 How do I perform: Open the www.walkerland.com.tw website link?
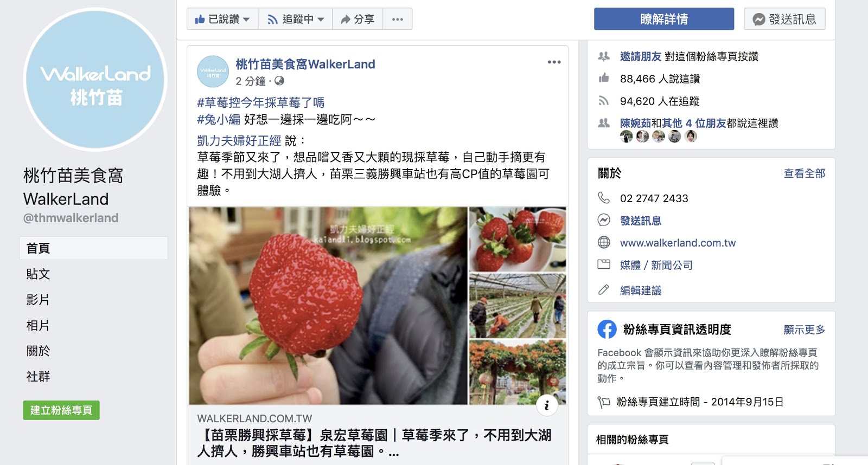click(678, 243)
